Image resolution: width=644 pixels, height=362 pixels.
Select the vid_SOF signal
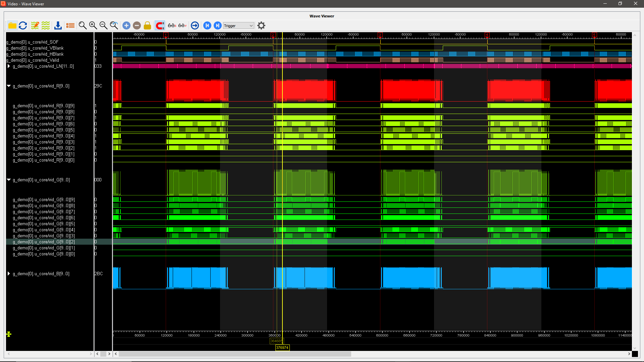point(33,42)
